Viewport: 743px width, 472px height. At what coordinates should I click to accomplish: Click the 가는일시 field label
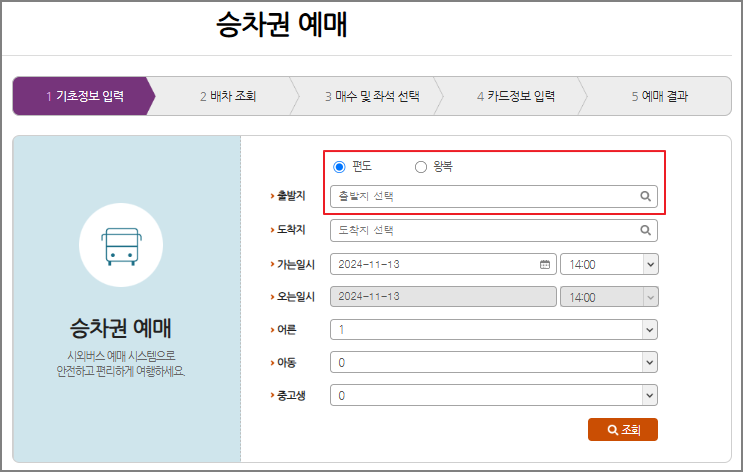click(296, 264)
